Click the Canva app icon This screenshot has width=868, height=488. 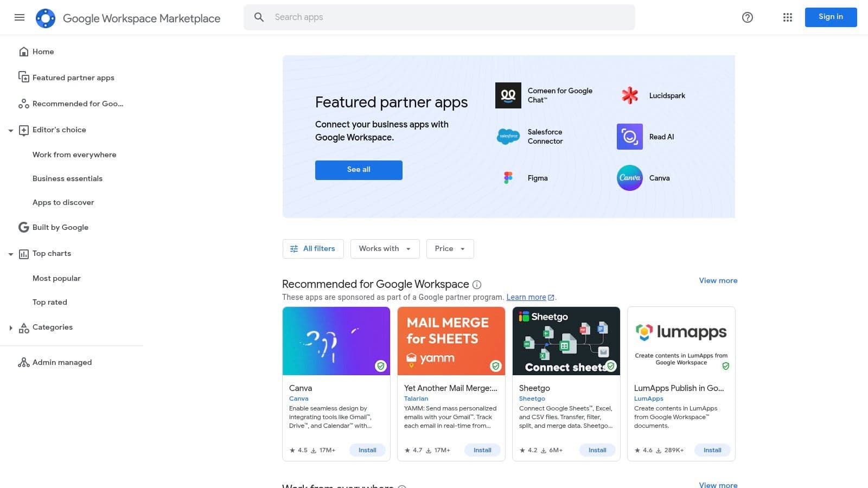coord(629,178)
